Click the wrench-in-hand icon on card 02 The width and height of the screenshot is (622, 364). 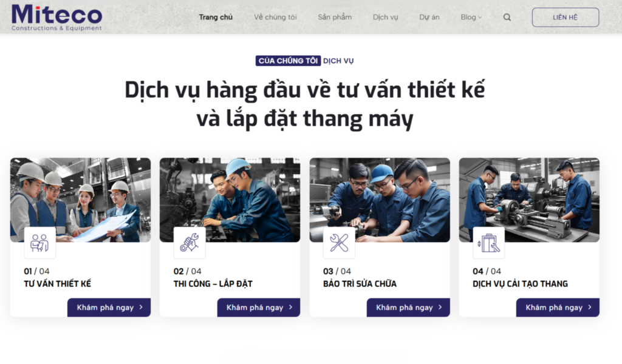(190, 243)
